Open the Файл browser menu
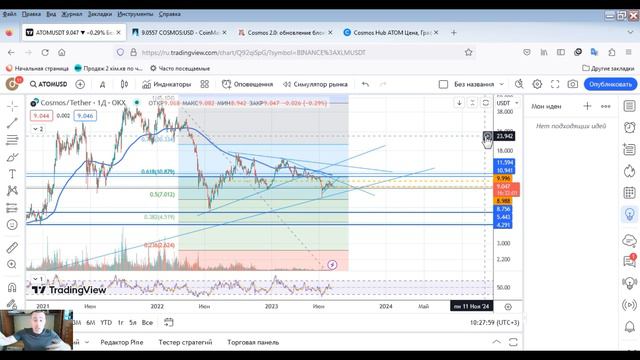 [9, 14]
